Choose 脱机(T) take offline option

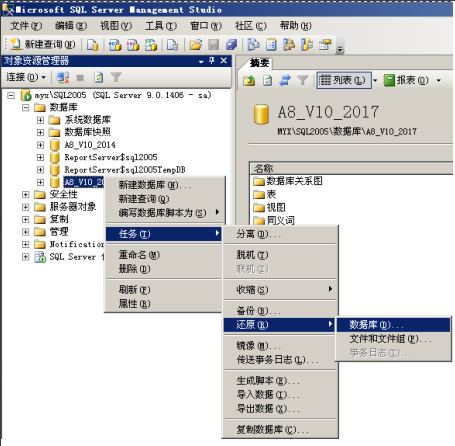point(280,255)
